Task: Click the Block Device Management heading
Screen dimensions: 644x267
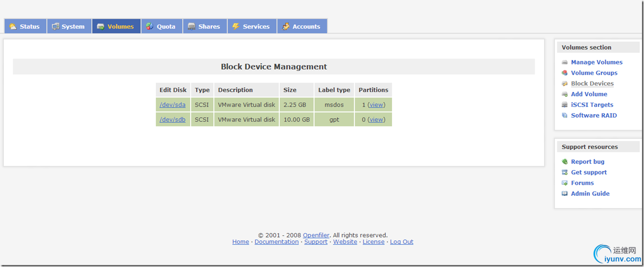Action: (274, 67)
